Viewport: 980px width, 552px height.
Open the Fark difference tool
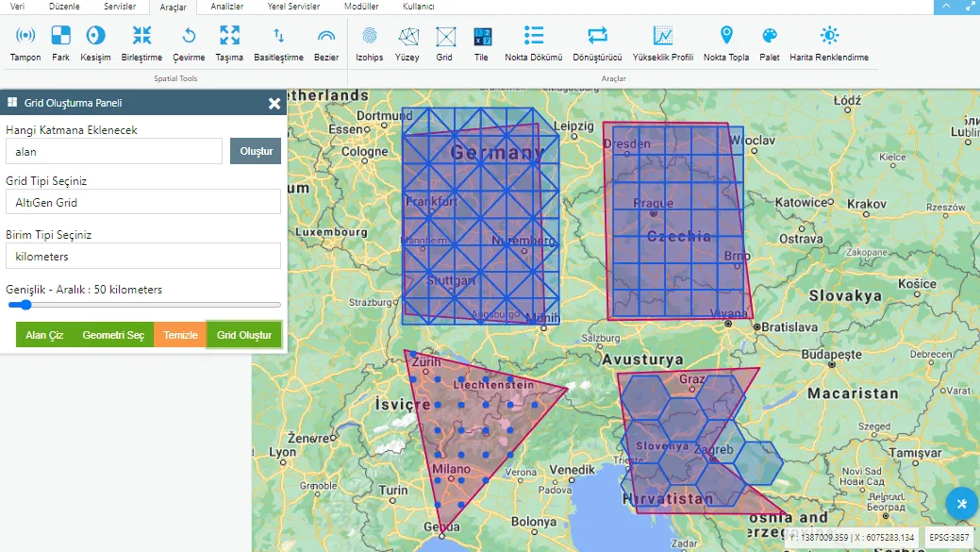pos(60,43)
